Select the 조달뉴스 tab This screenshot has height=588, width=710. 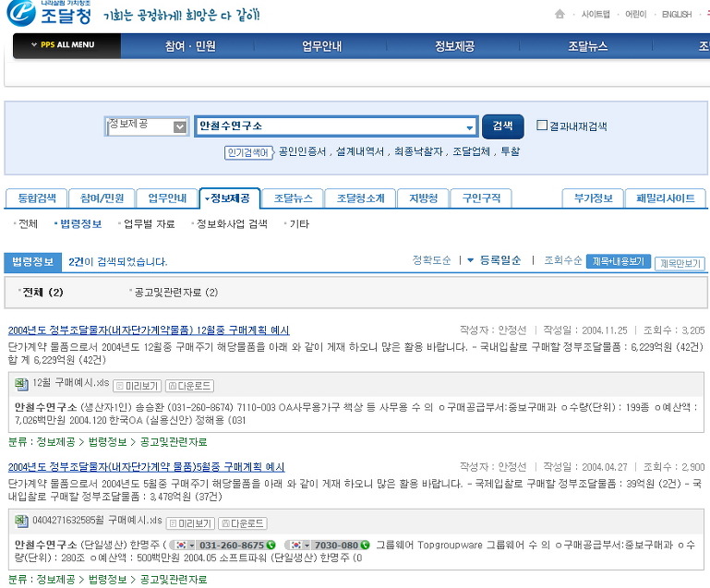pos(293,198)
